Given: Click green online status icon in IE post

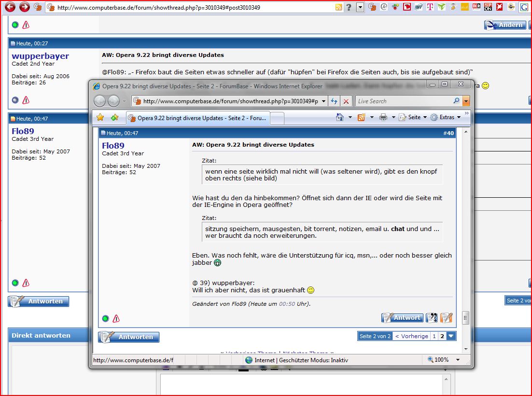Looking at the screenshot, I should pyautogui.click(x=106, y=318).
